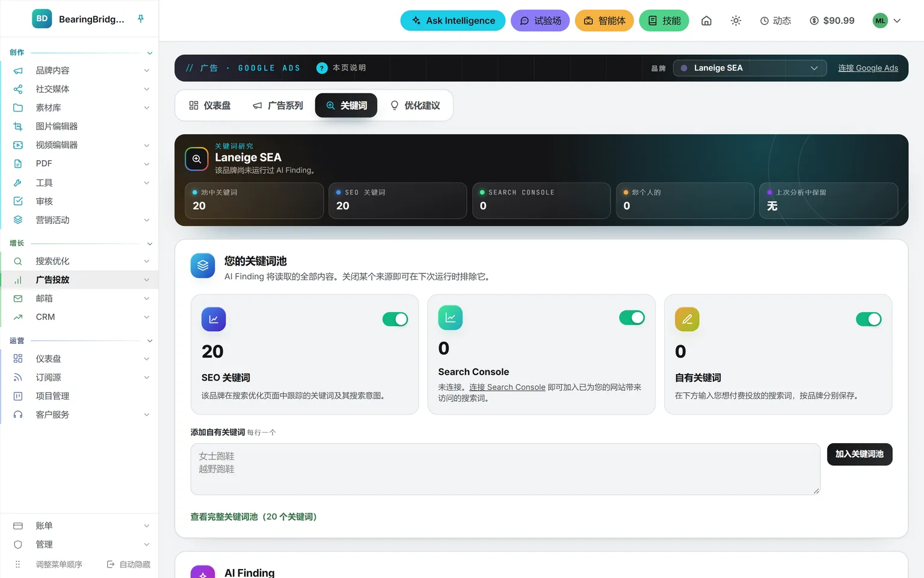Open the ML user account menu
This screenshot has height=578, width=924.
(887, 20)
